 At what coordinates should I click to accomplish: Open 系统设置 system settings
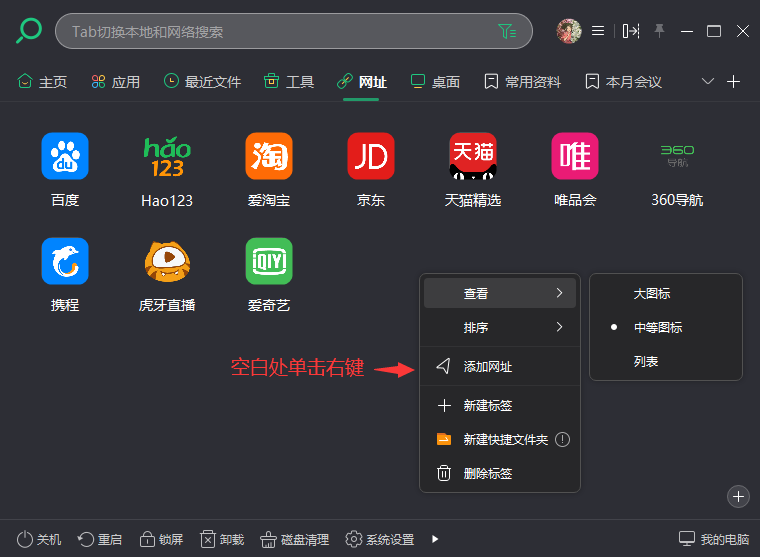point(380,539)
